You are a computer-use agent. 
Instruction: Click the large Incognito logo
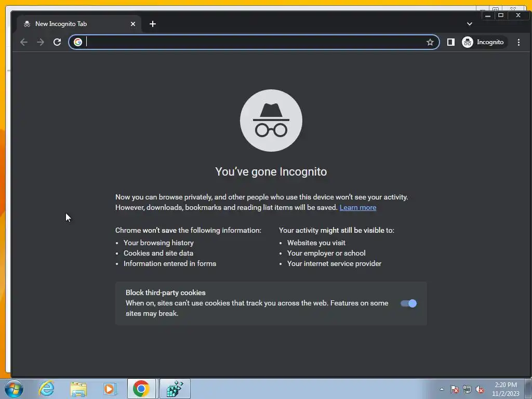click(271, 121)
